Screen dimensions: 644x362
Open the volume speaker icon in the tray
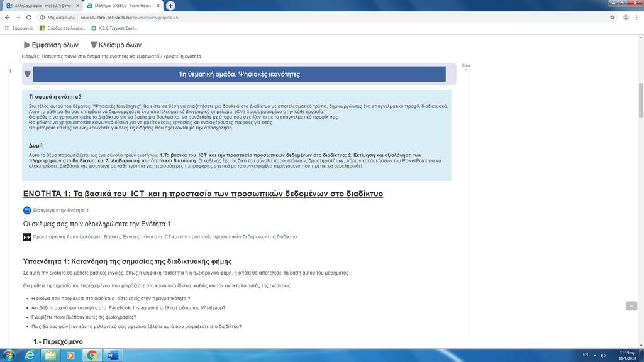(x=603, y=356)
